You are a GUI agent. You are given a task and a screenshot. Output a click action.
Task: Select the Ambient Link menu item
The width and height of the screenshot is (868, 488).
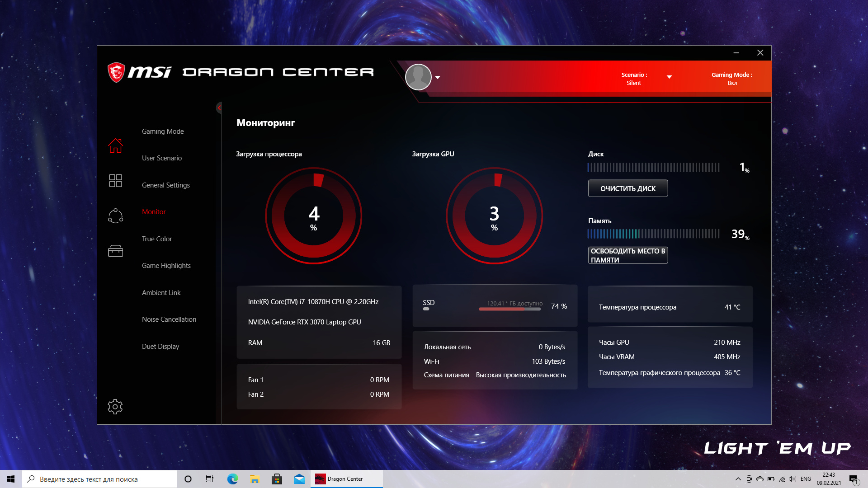point(161,292)
